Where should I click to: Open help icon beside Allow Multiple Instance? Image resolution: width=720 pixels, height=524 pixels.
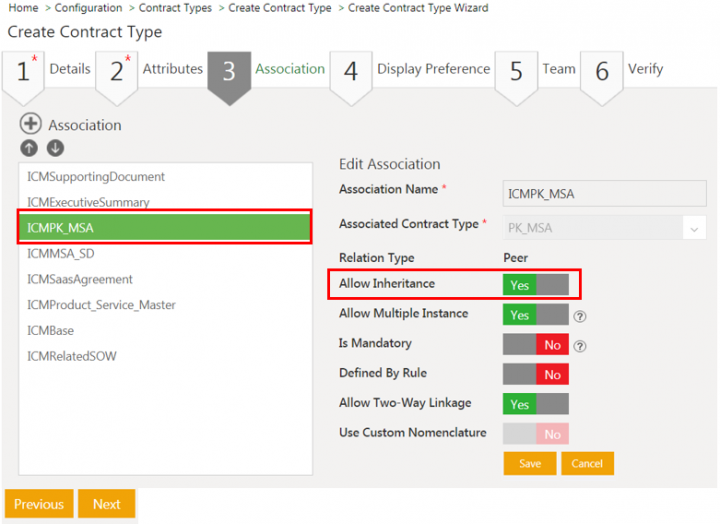tap(579, 317)
